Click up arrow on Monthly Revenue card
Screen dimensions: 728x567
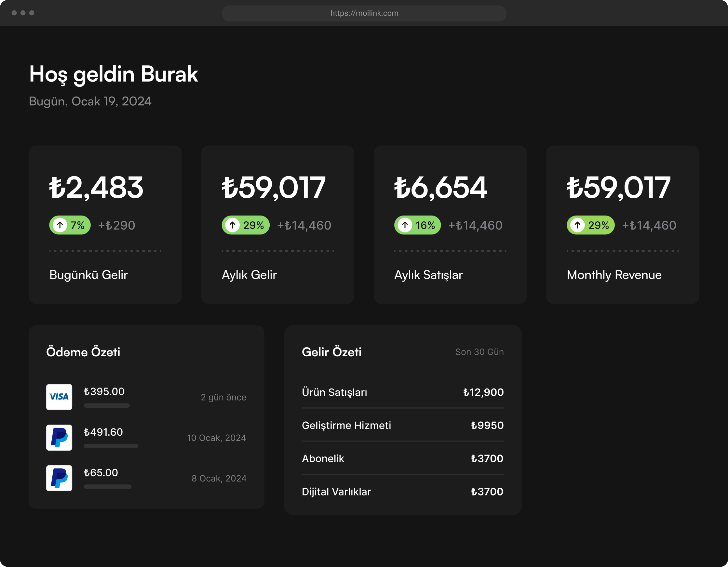578,225
